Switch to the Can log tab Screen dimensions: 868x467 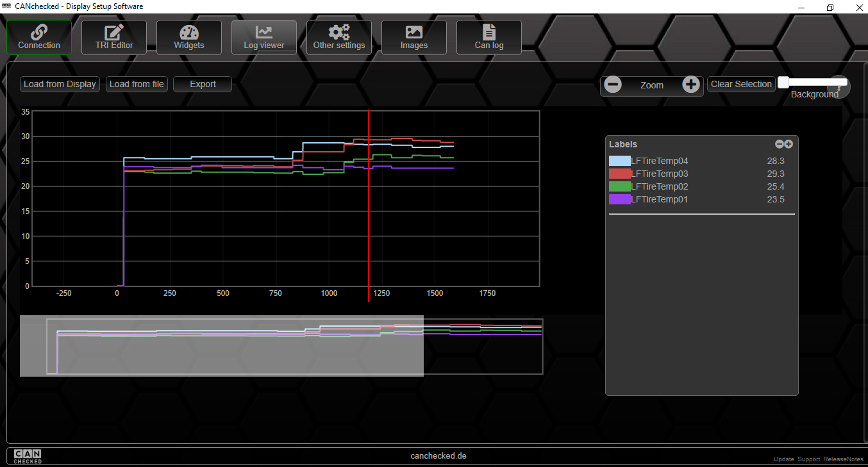coord(489,37)
